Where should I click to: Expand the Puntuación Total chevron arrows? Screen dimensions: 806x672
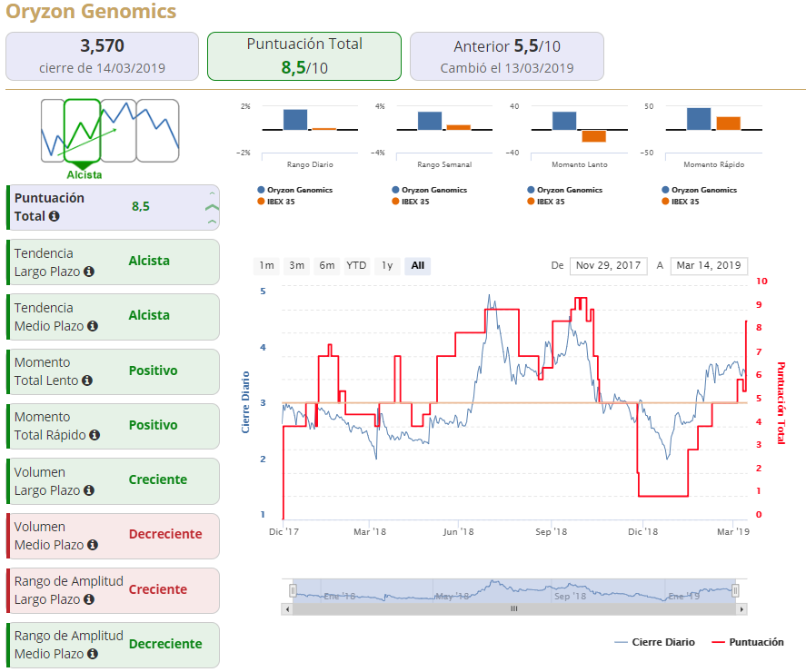coord(212,208)
